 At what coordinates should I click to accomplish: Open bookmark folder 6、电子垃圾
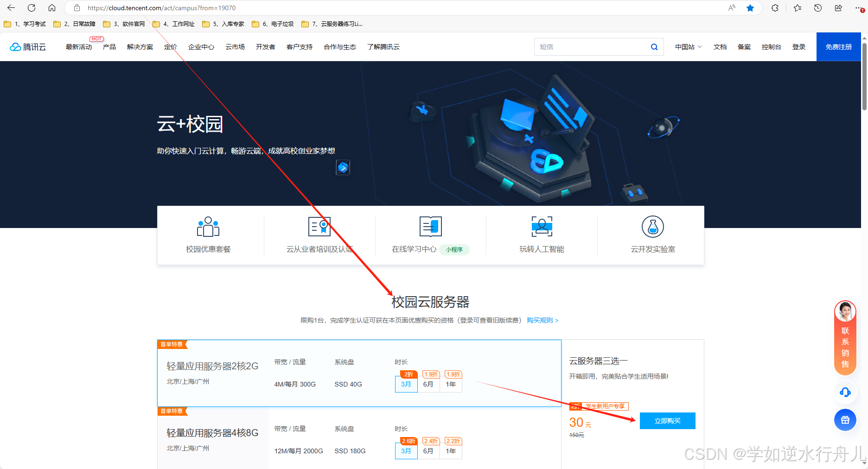273,24
